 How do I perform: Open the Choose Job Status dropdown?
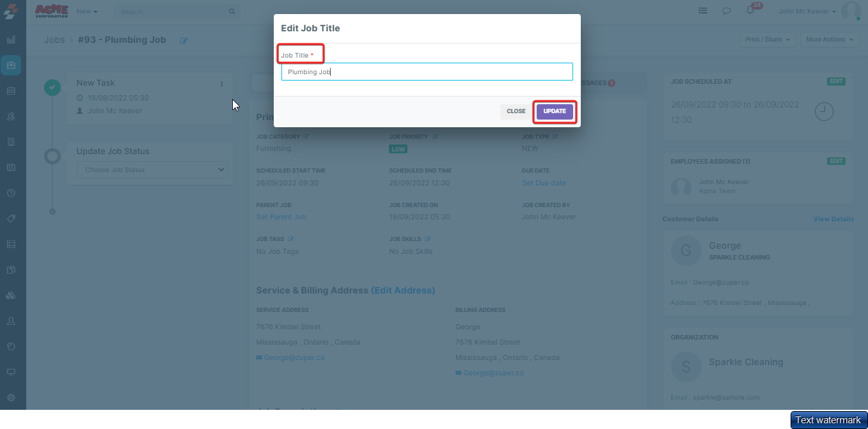pos(152,170)
